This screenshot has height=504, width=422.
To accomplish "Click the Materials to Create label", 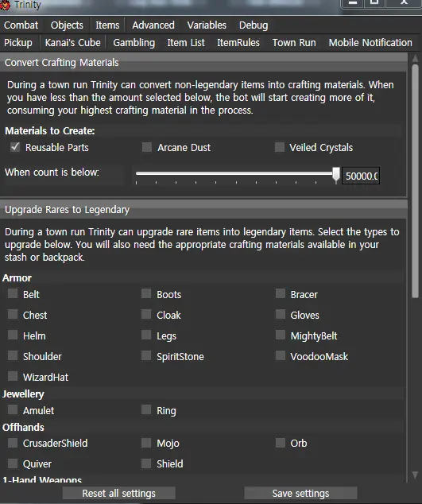I will coord(50,131).
